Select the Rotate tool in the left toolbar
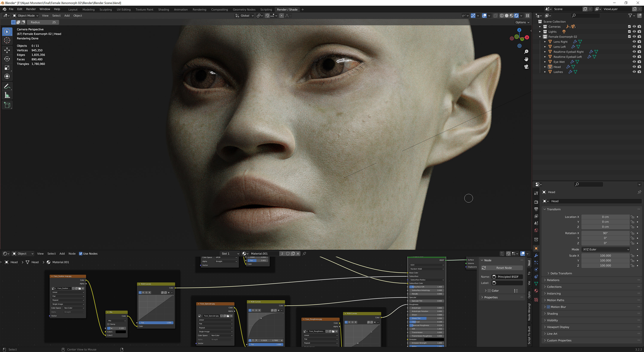This screenshot has width=644, height=352. click(x=7, y=59)
